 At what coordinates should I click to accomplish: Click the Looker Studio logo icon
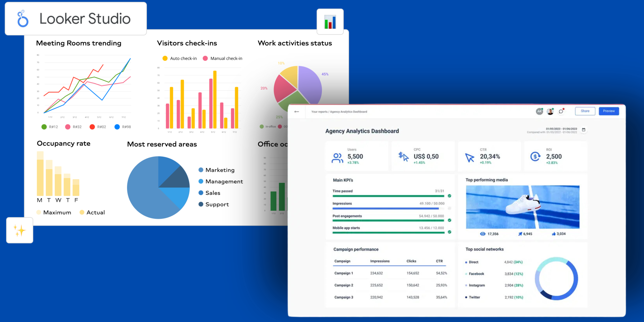23,19
